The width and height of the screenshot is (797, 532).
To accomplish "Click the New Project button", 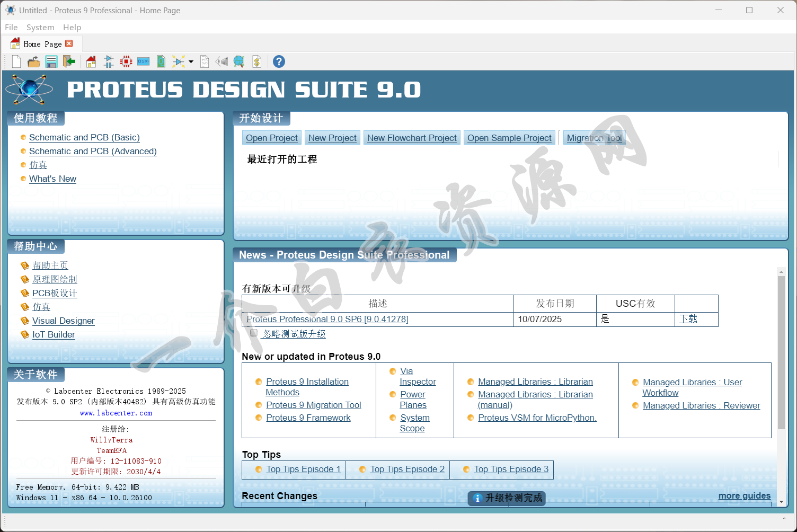I will pyautogui.click(x=332, y=138).
